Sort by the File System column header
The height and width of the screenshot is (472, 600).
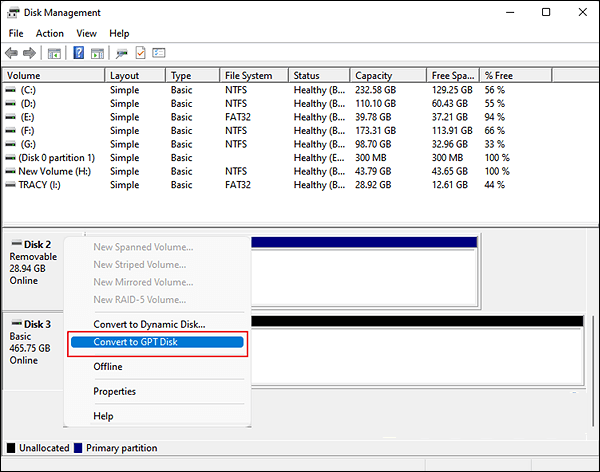(x=248, y=76)
